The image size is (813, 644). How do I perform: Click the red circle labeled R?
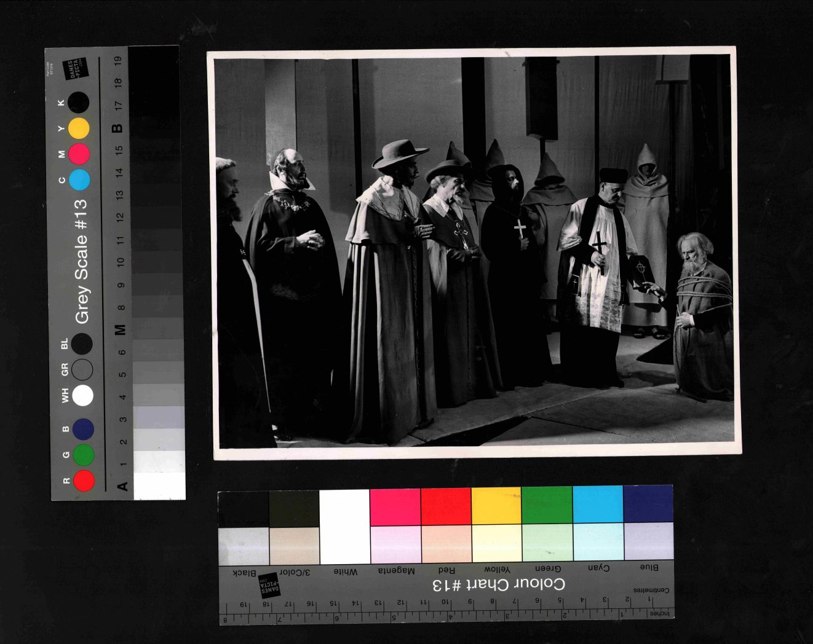[84, 481]
